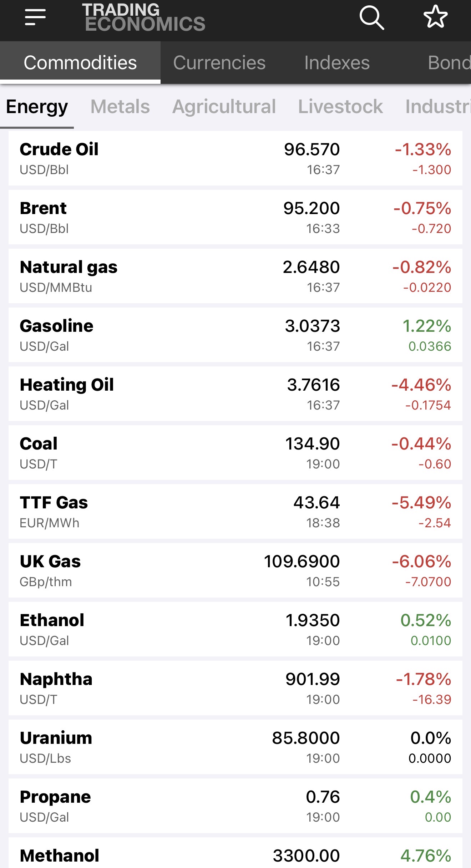Tap the search magnifier icon
Image resolution: width=471 pixels, height=868 pixels.
(x=371, y=17)
